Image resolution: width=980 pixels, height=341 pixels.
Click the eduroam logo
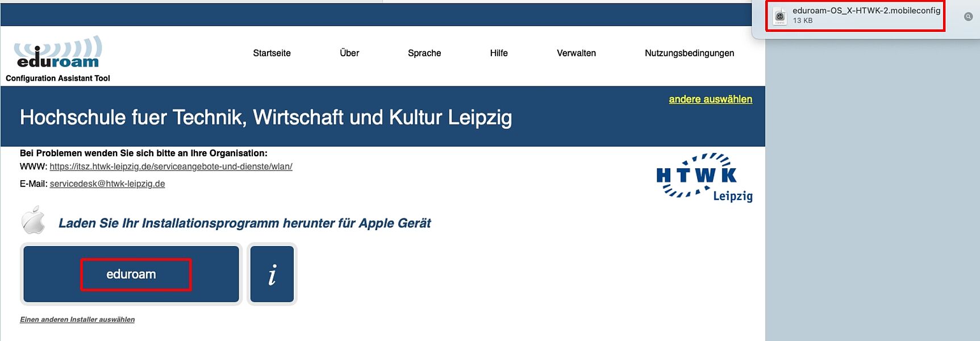(x=57, y=52)
